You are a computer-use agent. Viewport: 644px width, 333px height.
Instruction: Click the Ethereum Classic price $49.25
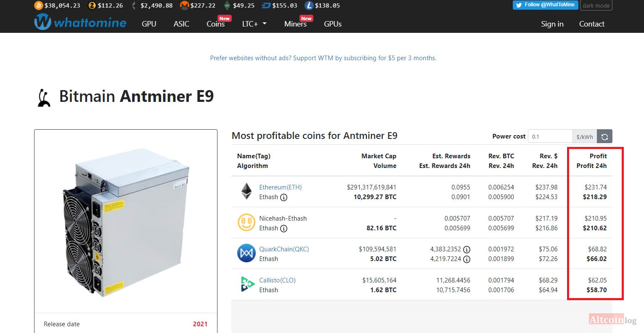point(244,5)
